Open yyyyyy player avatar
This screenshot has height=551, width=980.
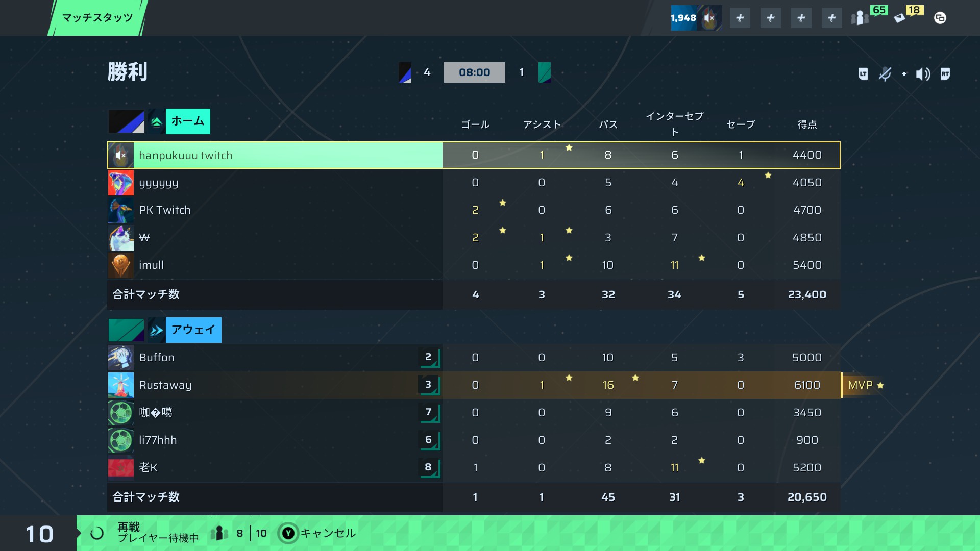121,183
